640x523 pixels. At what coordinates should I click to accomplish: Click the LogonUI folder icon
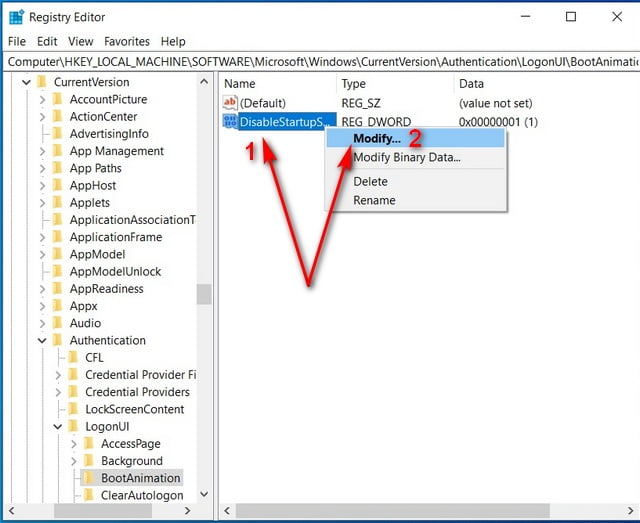point(73,426)
